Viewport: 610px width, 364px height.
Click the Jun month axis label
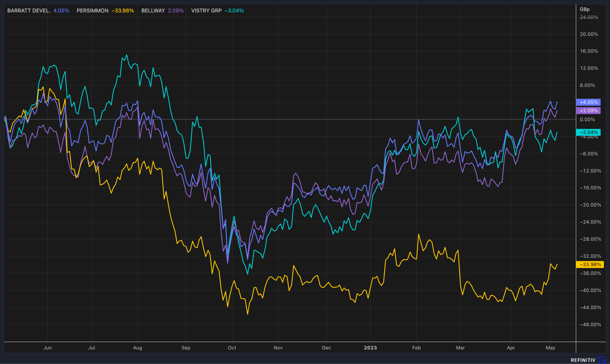47,348
